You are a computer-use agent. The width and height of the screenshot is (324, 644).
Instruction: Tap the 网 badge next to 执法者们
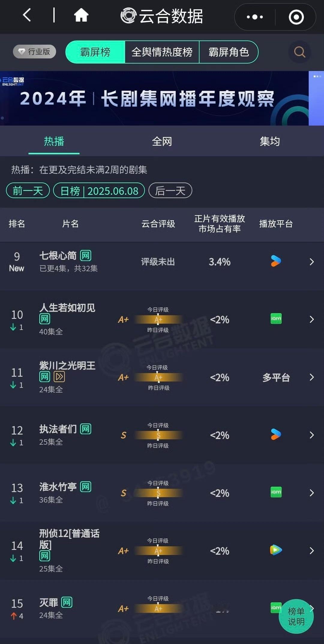coord(85,429)
